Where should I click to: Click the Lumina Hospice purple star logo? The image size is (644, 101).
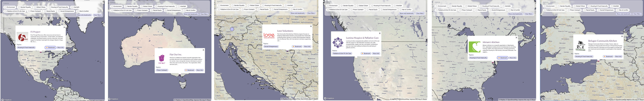coord(338,43)
